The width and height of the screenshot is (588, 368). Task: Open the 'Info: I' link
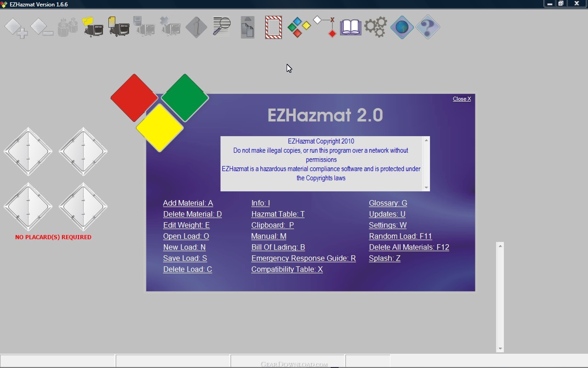260,203
